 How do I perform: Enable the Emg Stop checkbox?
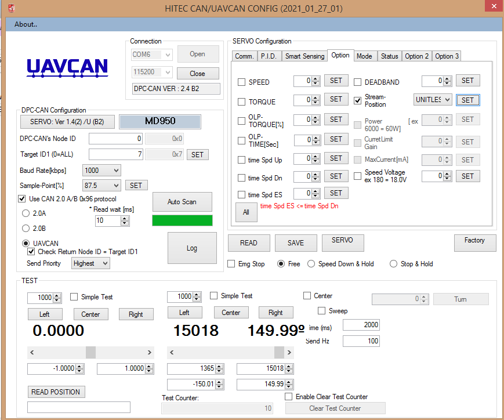tap(231, 264)
